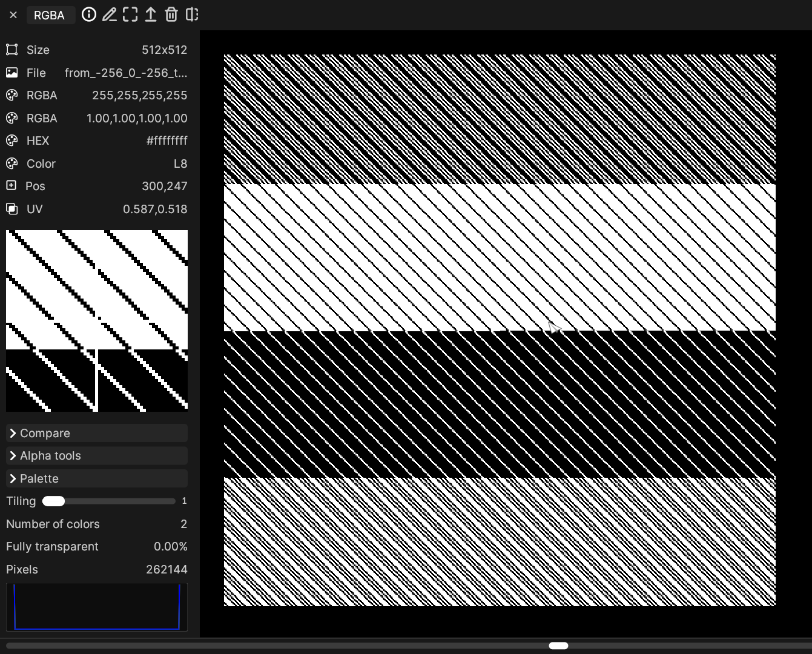Click the horizontal scrollbar thumb at the bottom
The width and height of the screenshot is (812, 654).
click(x=558, y=646)
